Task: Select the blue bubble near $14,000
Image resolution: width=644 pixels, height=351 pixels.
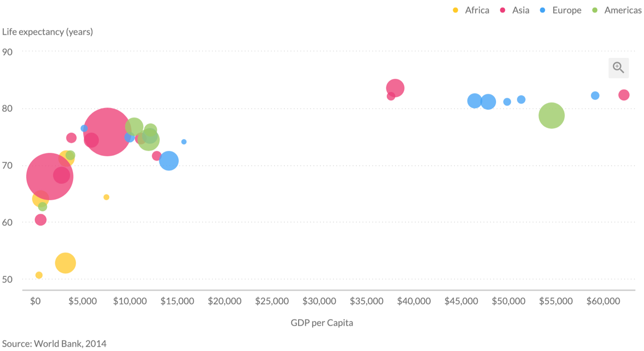Action: (x=169, y=161)
